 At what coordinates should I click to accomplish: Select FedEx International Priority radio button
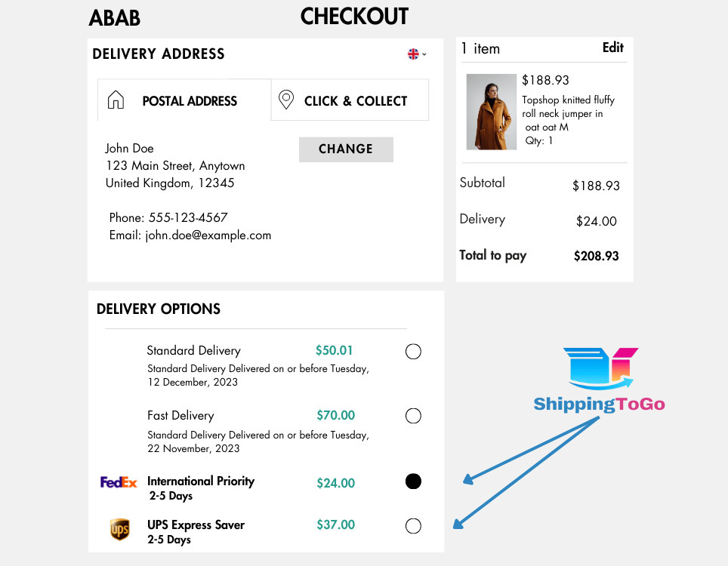pyautogui.click(x=413, y=481)
